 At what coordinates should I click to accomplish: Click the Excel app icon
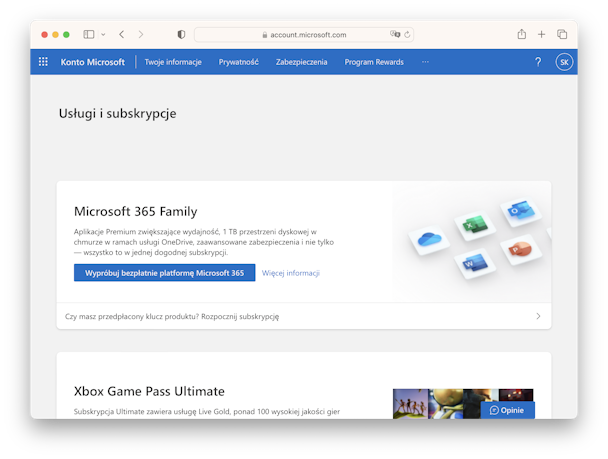tap(475, 225)
